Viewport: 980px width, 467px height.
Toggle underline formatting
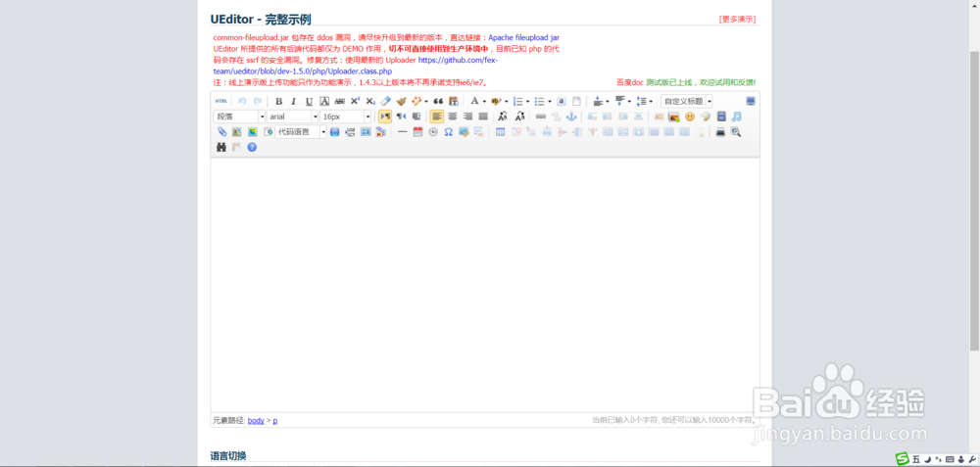(309, 101)
